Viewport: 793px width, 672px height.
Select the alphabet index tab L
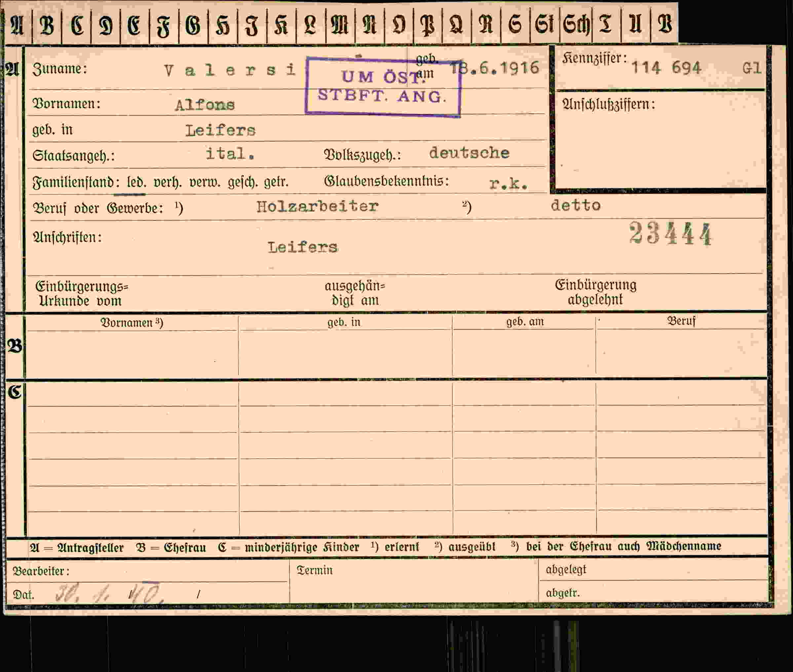tap(311, 25)
